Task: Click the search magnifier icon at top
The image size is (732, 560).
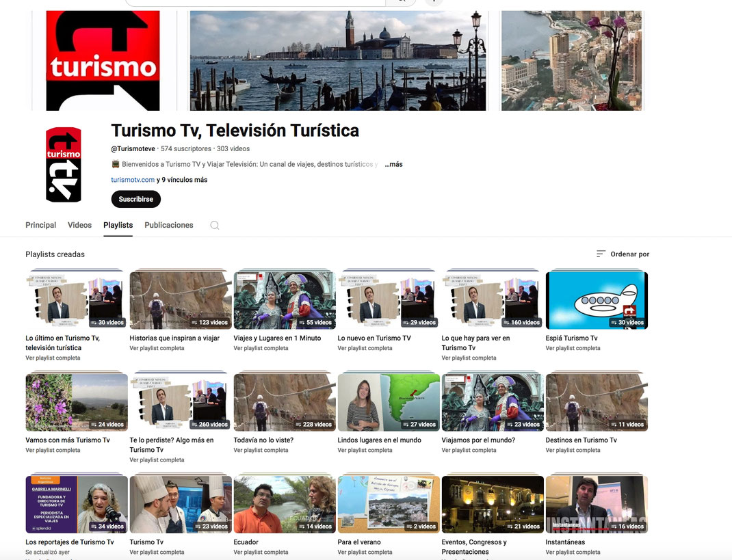Action: pos(402,2)
